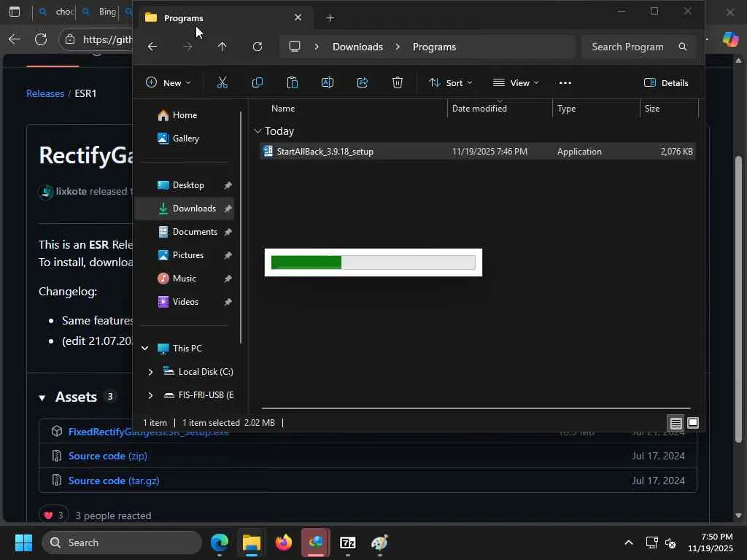
Task: Click the search magnifier in Explorer
Action: click(x=683, y=47)
